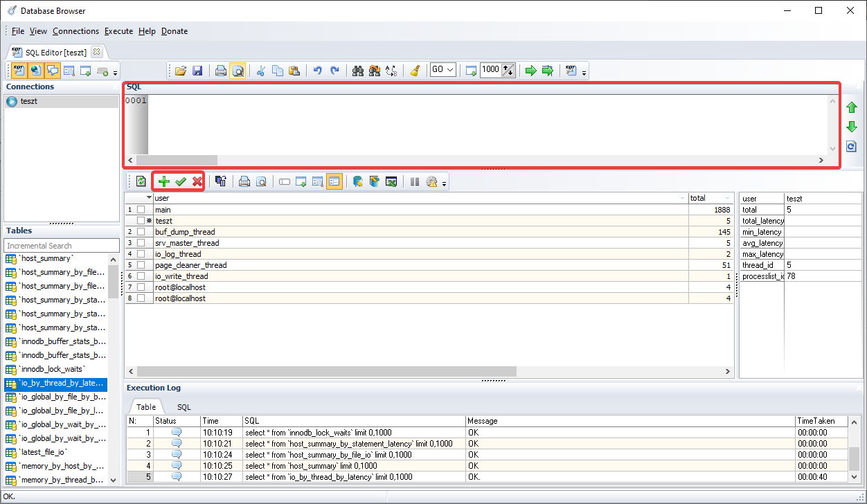Click the single green arrow execute icon
The height and width of the screenshot is (504, 867).
point(530,71)
